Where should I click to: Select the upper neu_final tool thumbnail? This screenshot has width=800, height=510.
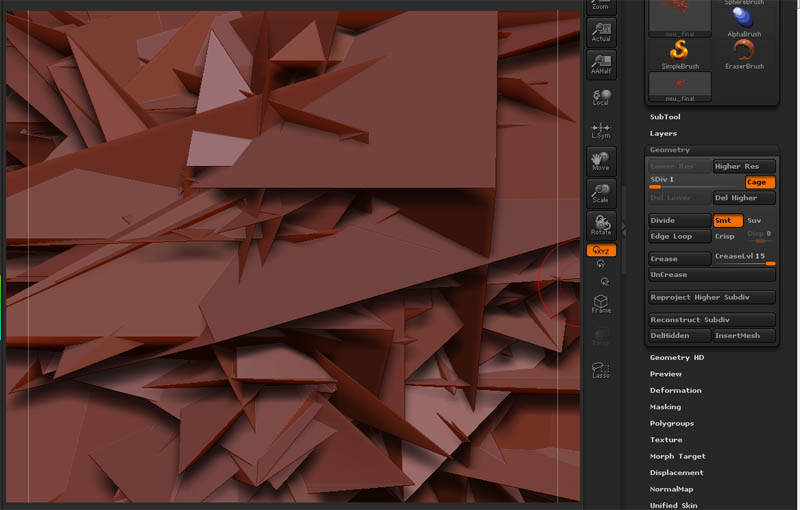[680, 18]
